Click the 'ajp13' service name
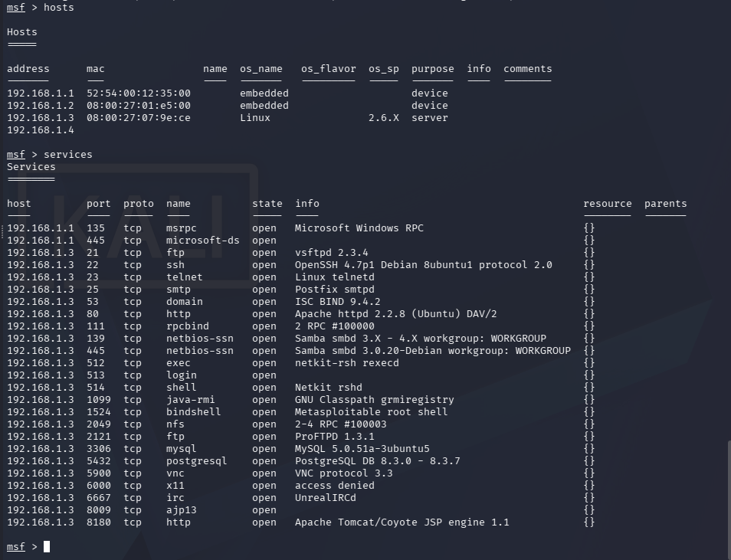731x560 pixels. point(182,510)
